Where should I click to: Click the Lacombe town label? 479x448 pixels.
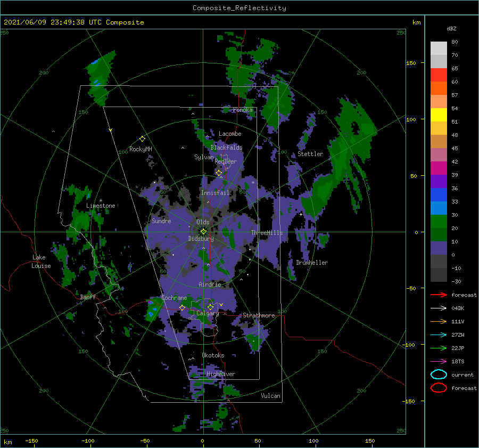coord(230,134)
